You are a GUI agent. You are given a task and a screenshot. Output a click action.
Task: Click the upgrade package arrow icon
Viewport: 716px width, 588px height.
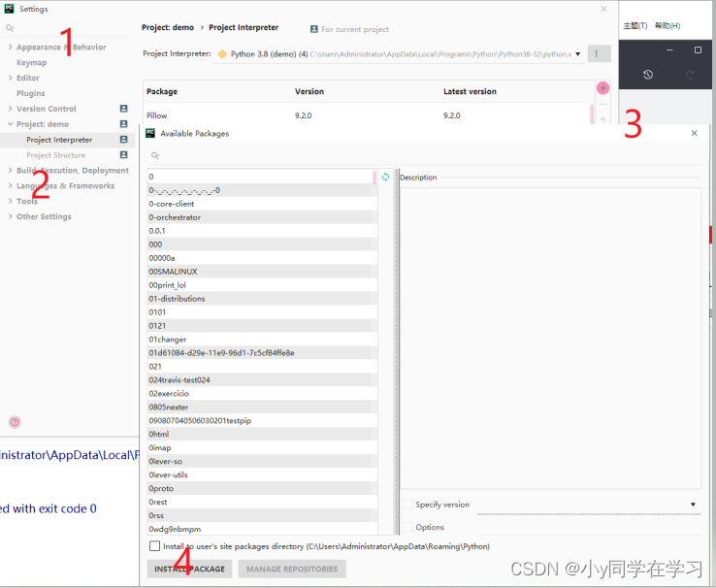pyautogui.click(x=602, y=120)
